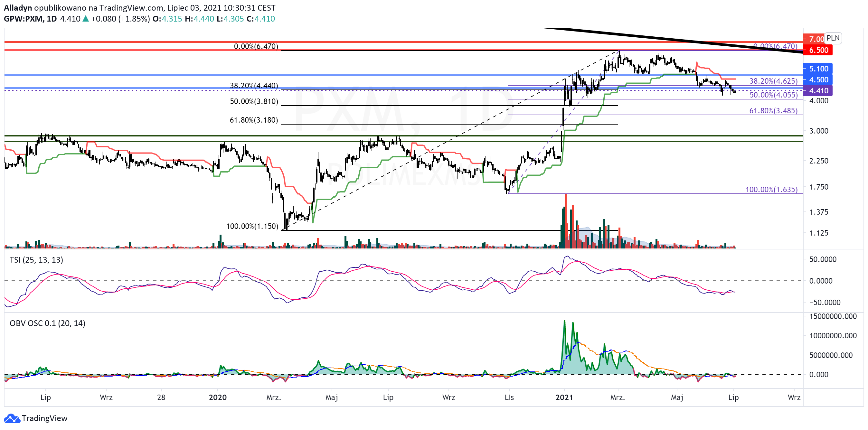Click the L:4.305 low value in header
The width and height of the screenshot is (868, 430).
point(230,19)
